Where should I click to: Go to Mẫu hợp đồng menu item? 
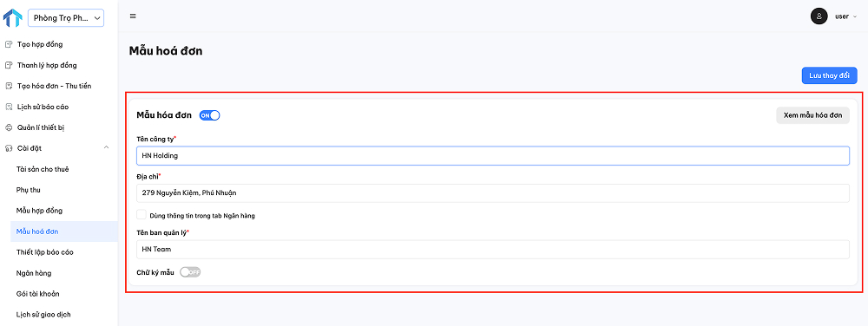(39, 211)
